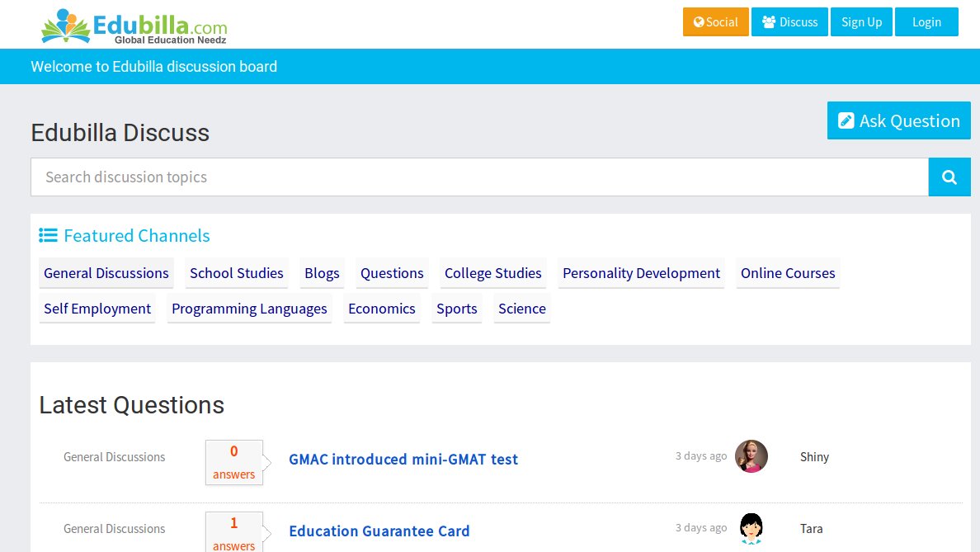This screenshot has height=552, width=980.
Task: Open the Social button in header
Action: 716,22
